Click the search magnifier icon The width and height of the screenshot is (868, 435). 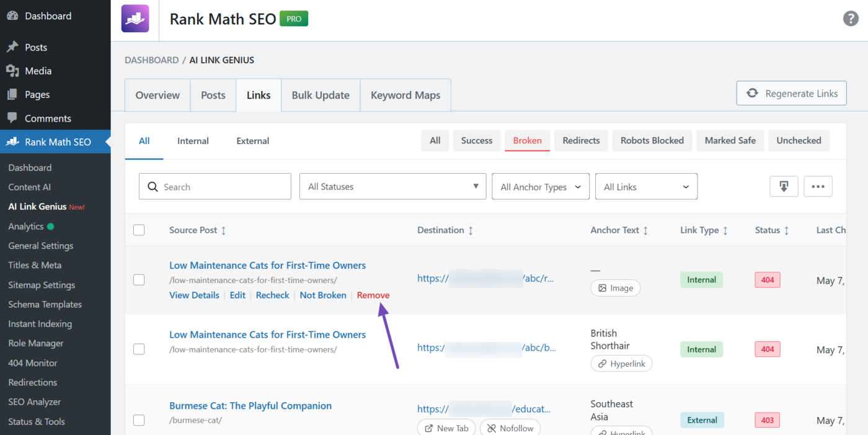click(x=153, y=187)
